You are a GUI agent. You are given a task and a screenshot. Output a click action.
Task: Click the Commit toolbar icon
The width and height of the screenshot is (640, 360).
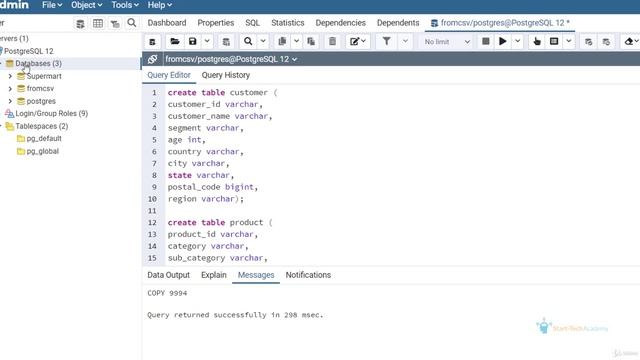588,42
